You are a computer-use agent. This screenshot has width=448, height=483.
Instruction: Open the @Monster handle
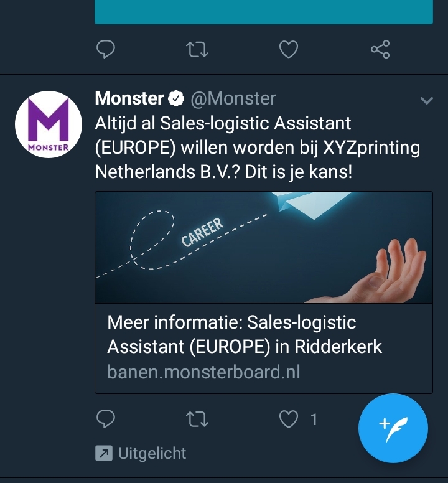233,98
